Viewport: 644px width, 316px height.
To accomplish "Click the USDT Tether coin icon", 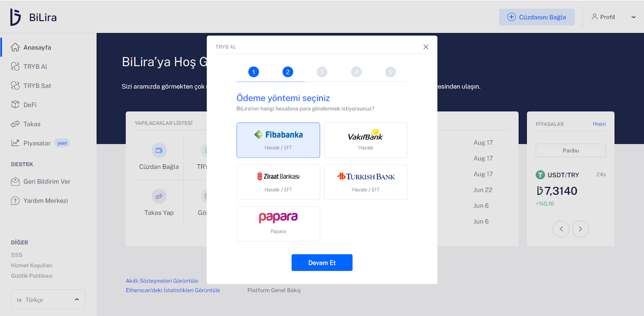I will (x=540, y=175).
